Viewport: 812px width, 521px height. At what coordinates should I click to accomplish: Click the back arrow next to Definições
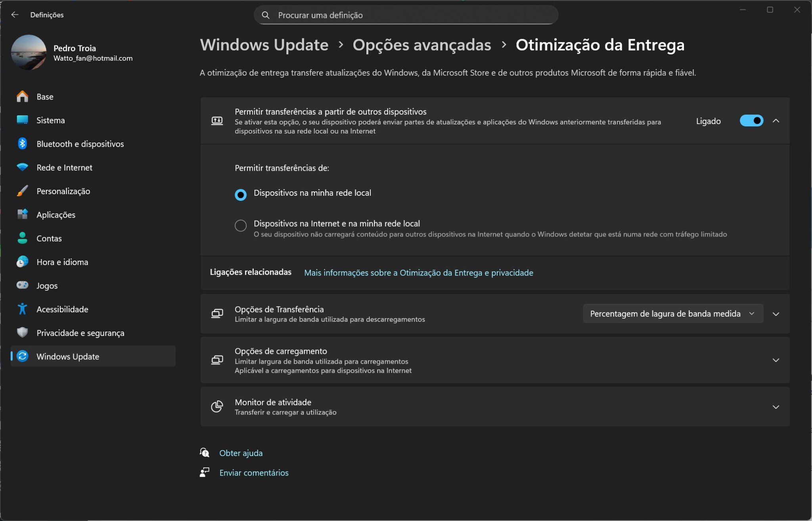tap(15, 15)
